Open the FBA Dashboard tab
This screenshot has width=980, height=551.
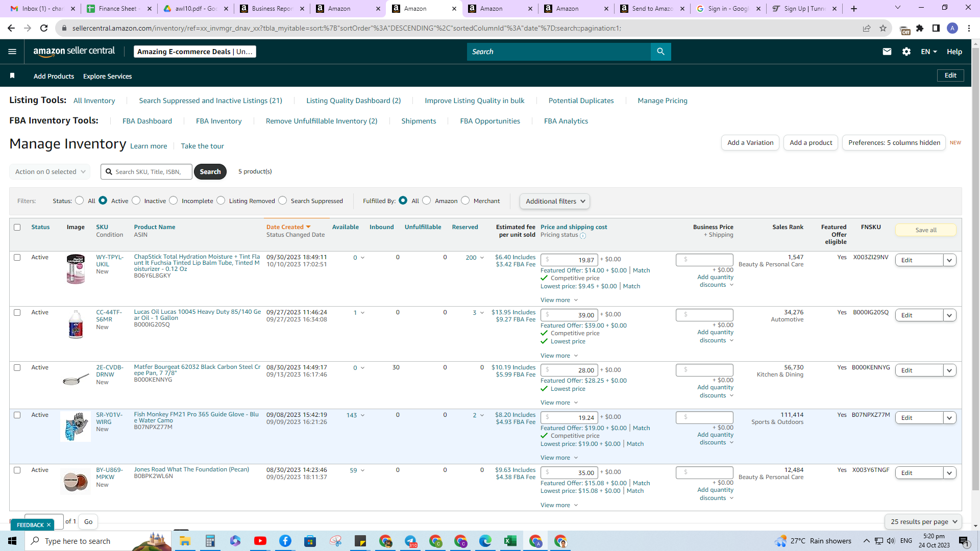(147, 121)
